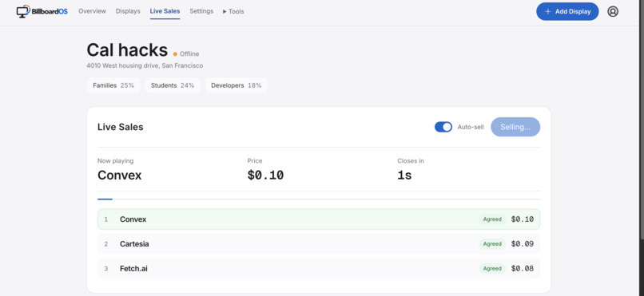Click the Agreed badge on the Fetch.ai row

[x=492, y=269]
